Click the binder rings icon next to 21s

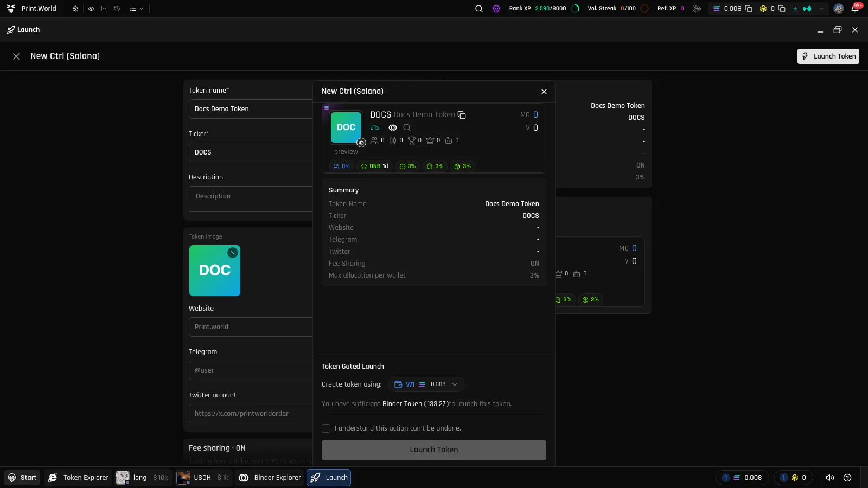click(393, 127)
